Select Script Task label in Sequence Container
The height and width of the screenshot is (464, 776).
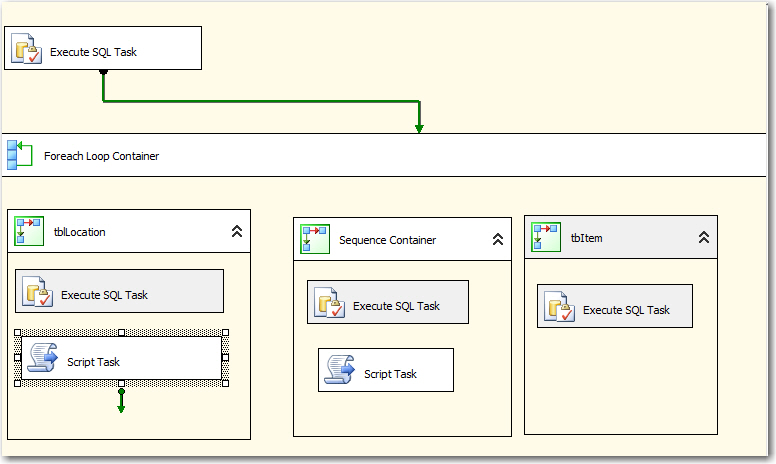tap(390, 374)
